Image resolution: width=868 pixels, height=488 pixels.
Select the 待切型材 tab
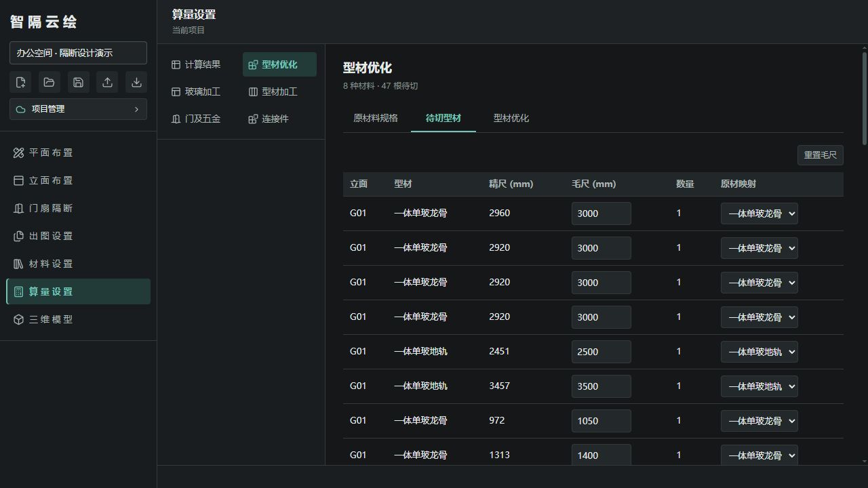tap(443, 118)
